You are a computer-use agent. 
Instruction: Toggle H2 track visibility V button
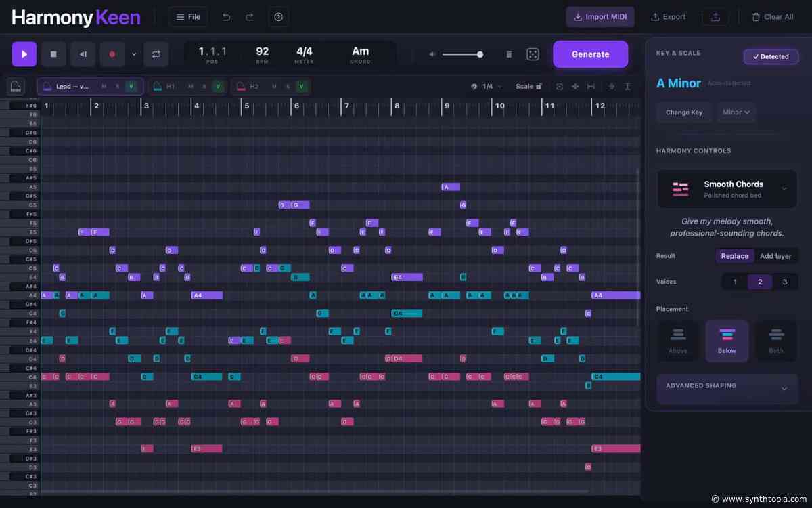pyautogui.click(x=302, y=87)
